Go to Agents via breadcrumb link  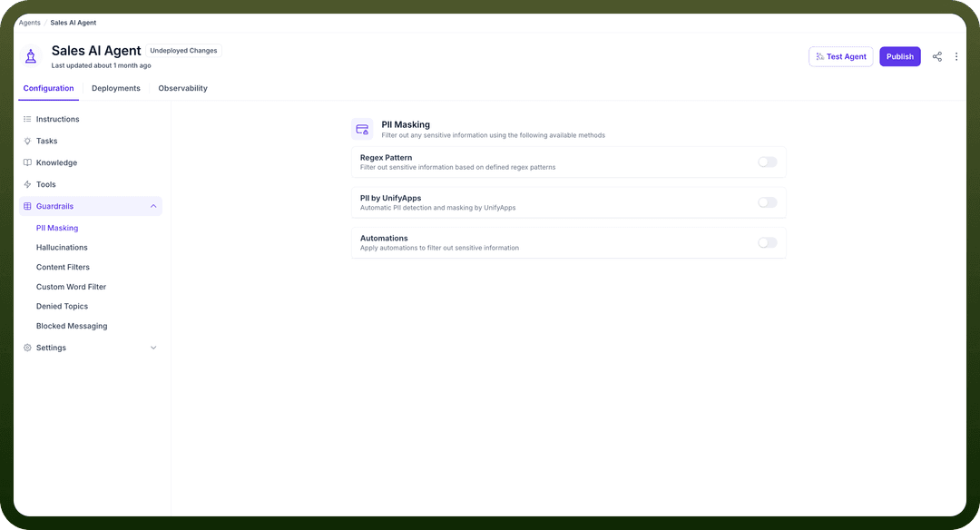tap(29, 23)
